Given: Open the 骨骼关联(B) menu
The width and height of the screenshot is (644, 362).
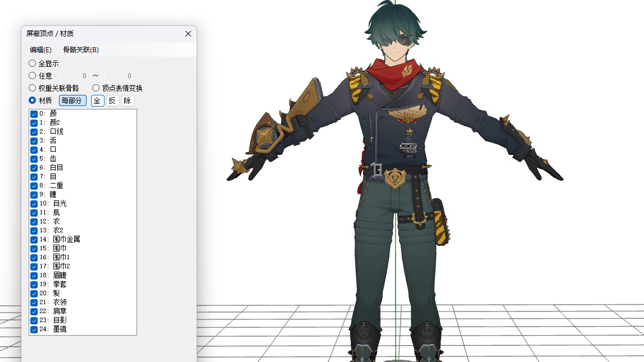Looking at the screenshot, I should [x=80, y=50].
